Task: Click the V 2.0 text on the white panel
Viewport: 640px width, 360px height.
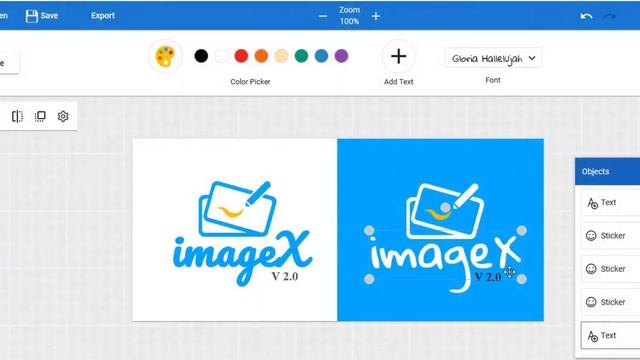Action: [285, 277]
